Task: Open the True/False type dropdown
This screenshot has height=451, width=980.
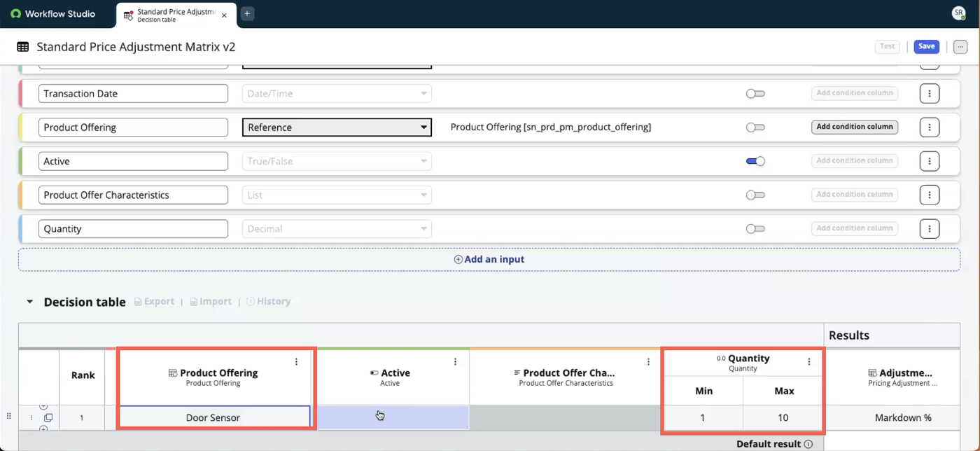Action: click(x=337, y=161)
